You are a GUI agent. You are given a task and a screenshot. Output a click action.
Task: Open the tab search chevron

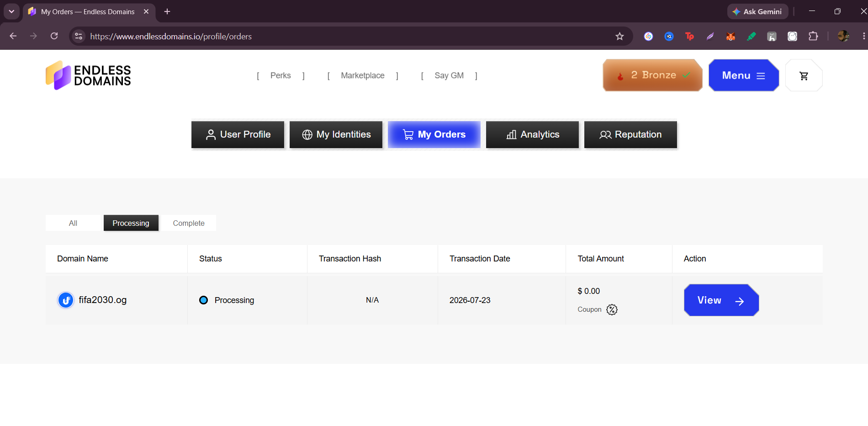click(11, 11)
